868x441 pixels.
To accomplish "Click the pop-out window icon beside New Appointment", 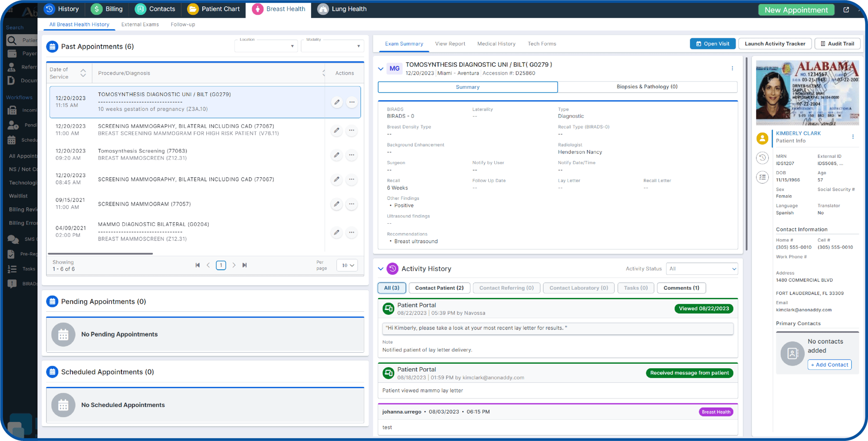I will (846, 10).
